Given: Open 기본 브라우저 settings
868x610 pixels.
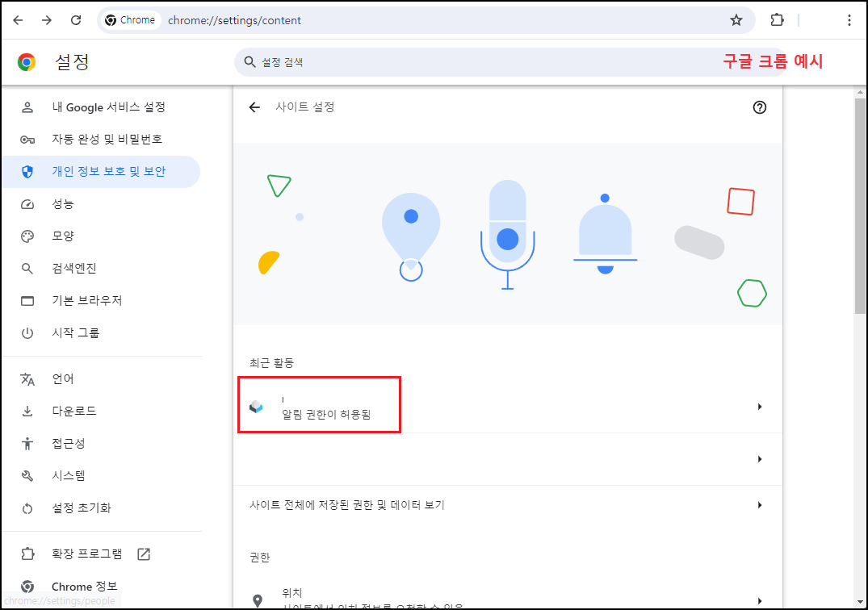Looking at the screenshot, I should [101, 300].
